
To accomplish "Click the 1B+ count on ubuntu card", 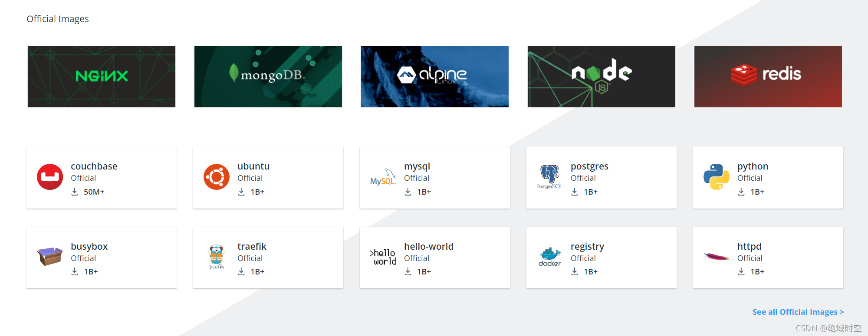I will coord(257,192).
